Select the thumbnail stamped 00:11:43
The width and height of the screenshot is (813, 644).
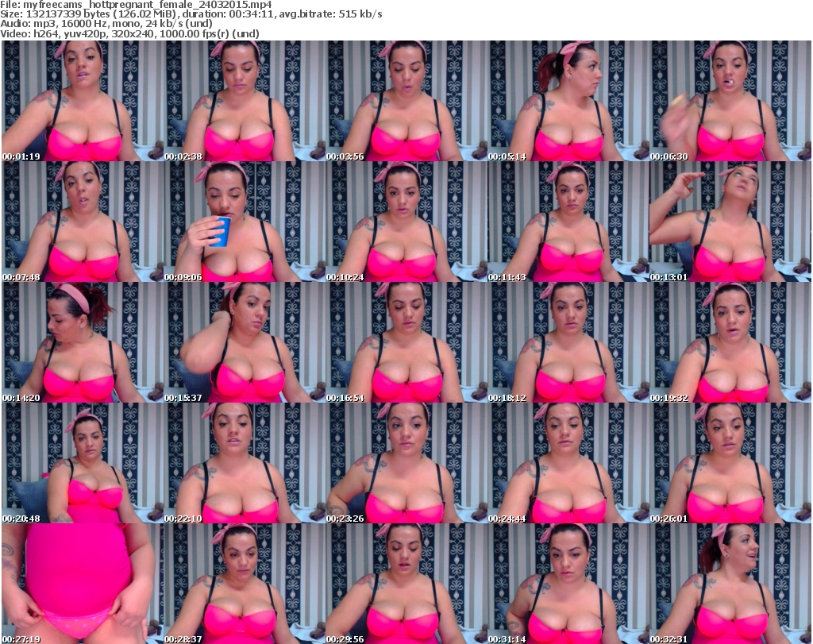568,222
